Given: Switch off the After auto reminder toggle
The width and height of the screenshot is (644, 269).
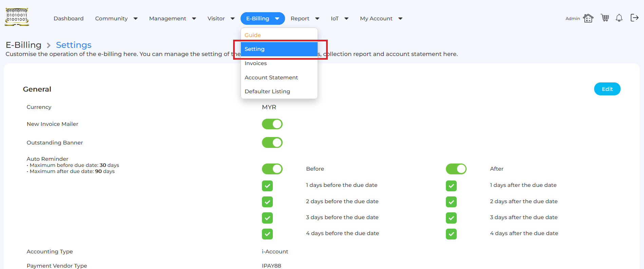Looking at the screenshot, I should coord(456,169).
